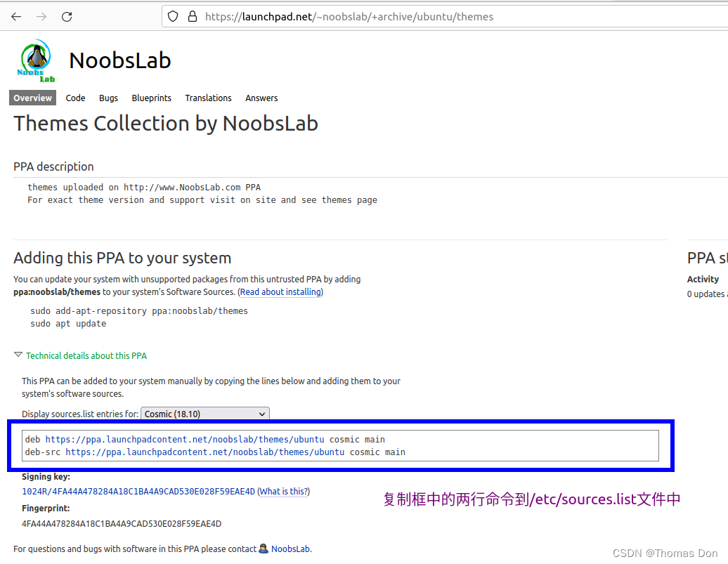Open the deb-src ppa.launchpadcontent.net themes URL
Image resolution: width=728 pixels, height=564 pixels.
click(204, 452)
